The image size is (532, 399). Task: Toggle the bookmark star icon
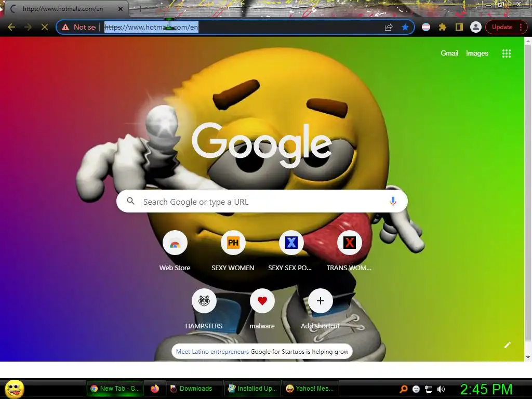405,27
